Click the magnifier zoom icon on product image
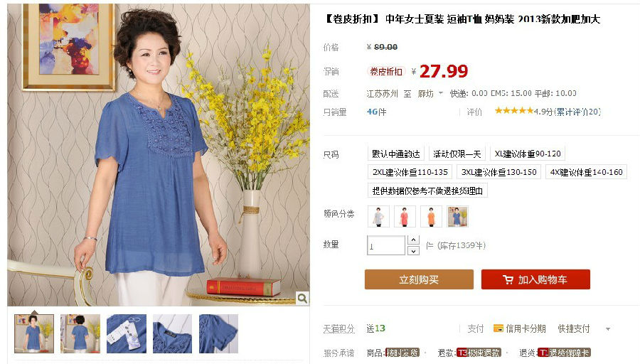Viewport: 640px width, 364px height. click(x=302, y=299)
